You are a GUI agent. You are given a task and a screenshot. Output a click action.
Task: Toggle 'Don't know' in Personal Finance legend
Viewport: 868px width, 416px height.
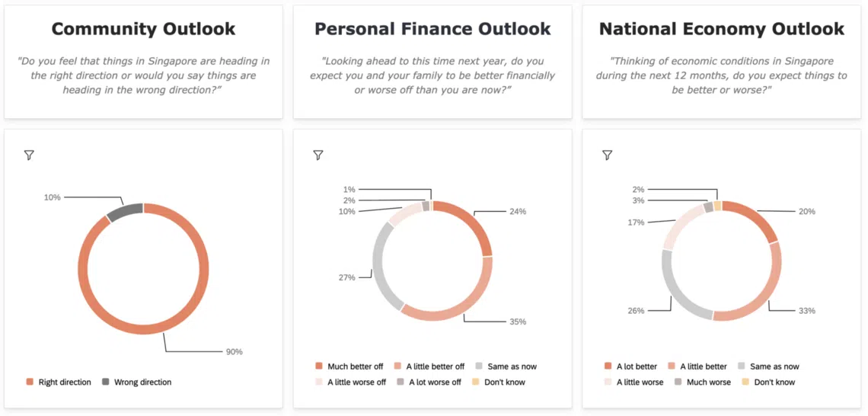(498, 382)
